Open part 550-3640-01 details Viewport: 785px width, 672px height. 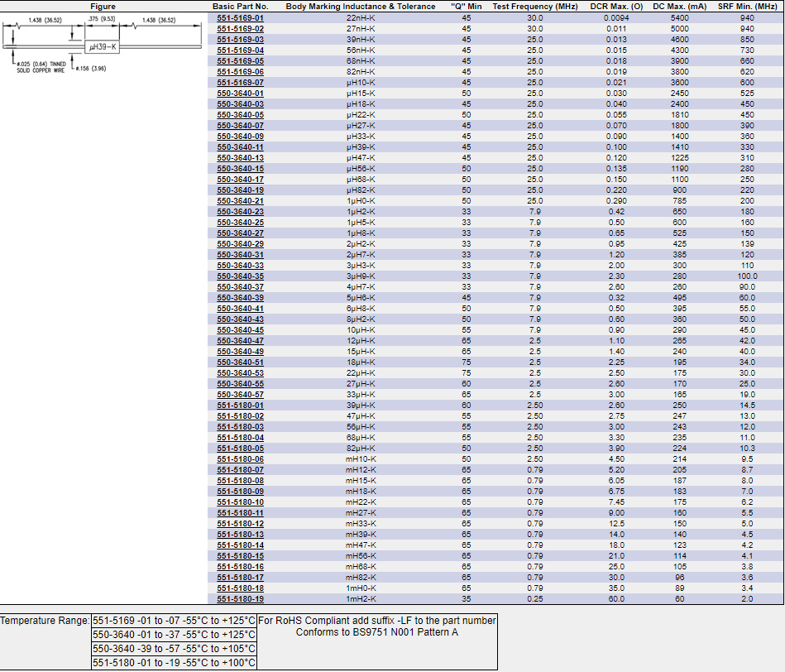[240, 93]
